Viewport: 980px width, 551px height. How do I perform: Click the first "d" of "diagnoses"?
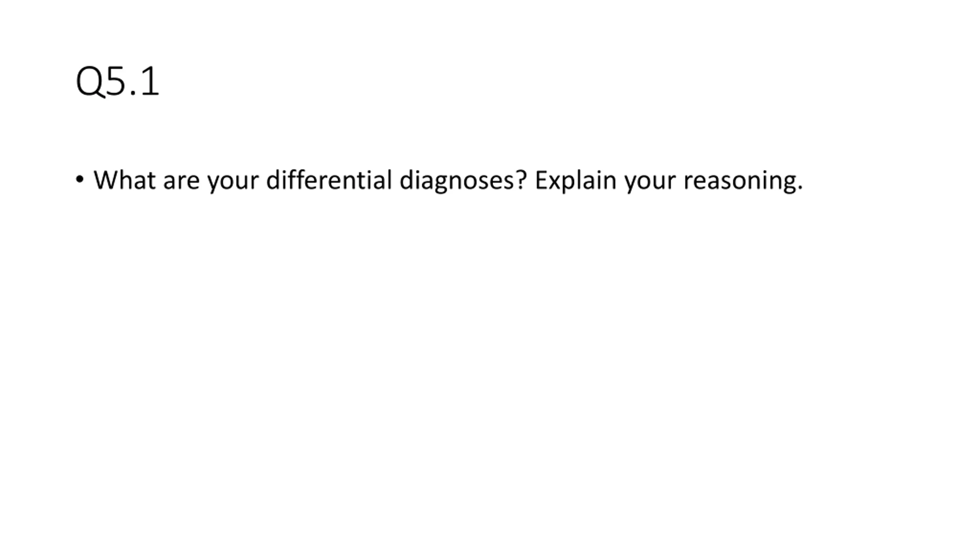[x=406, y=179]
